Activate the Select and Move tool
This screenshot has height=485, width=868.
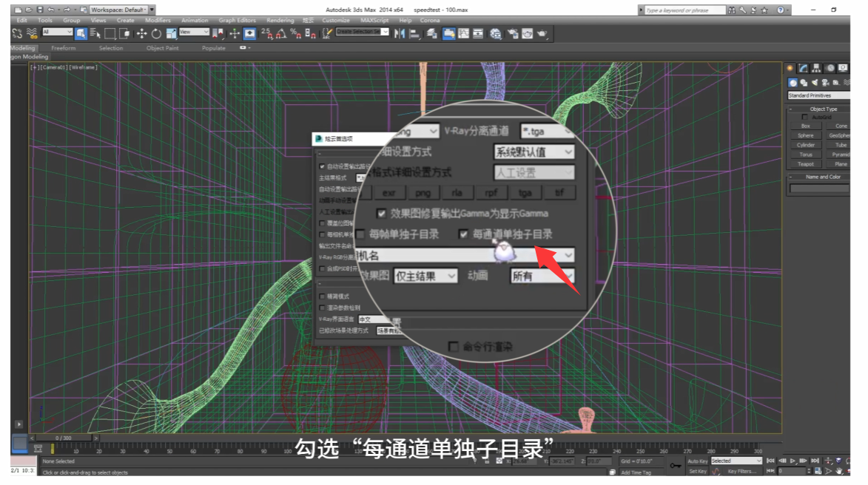pyautogui.click(x=141, y=33)
